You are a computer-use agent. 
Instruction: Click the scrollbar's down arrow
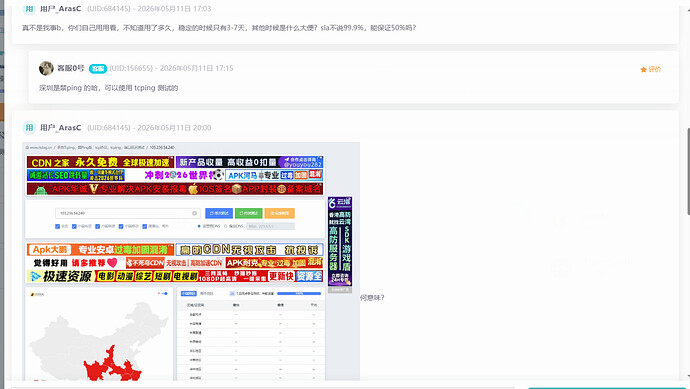point(688,377)
